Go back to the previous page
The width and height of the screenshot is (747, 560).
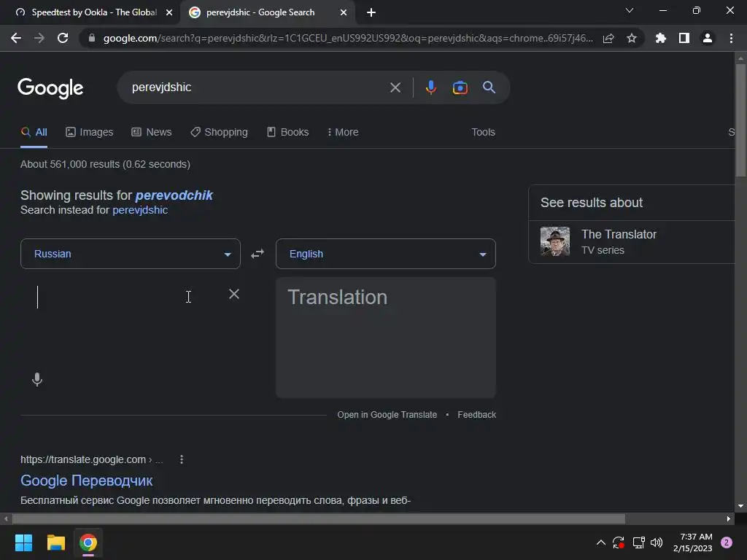16,38
